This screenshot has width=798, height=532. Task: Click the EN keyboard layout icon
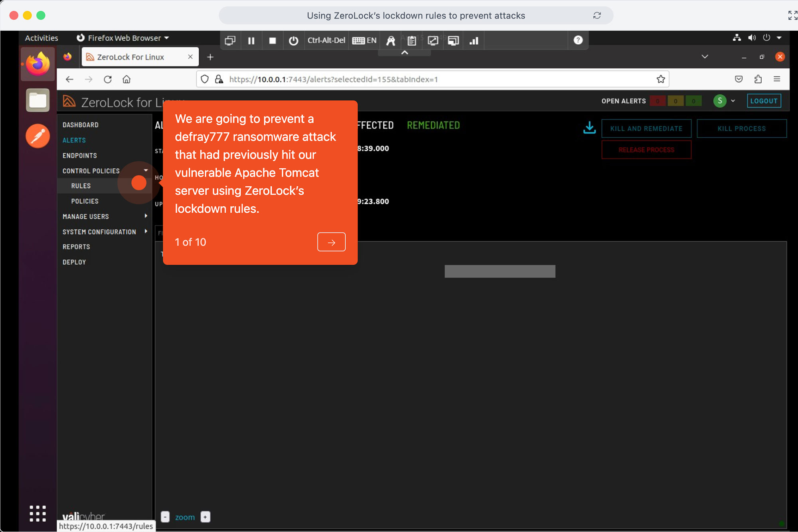click(x=364, y=40)
